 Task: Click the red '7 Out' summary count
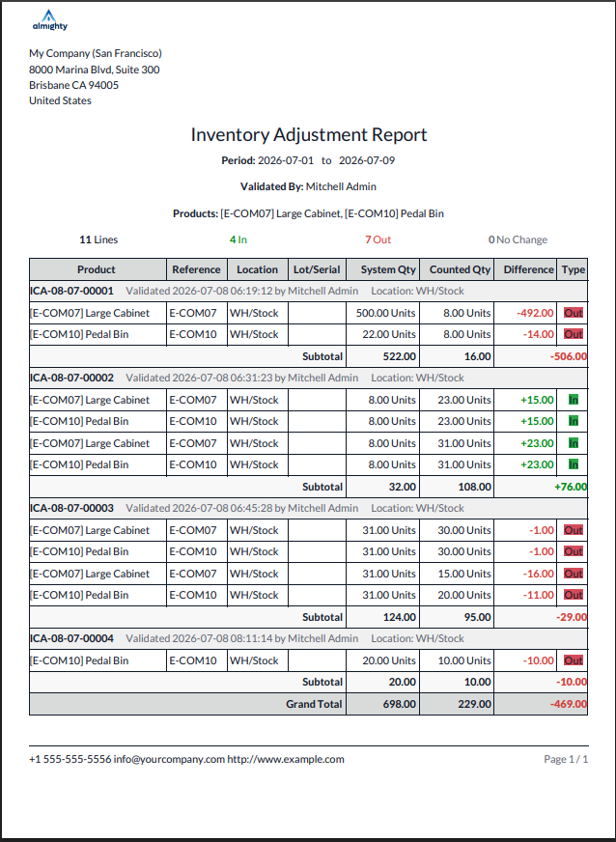(x=378, y=239)
